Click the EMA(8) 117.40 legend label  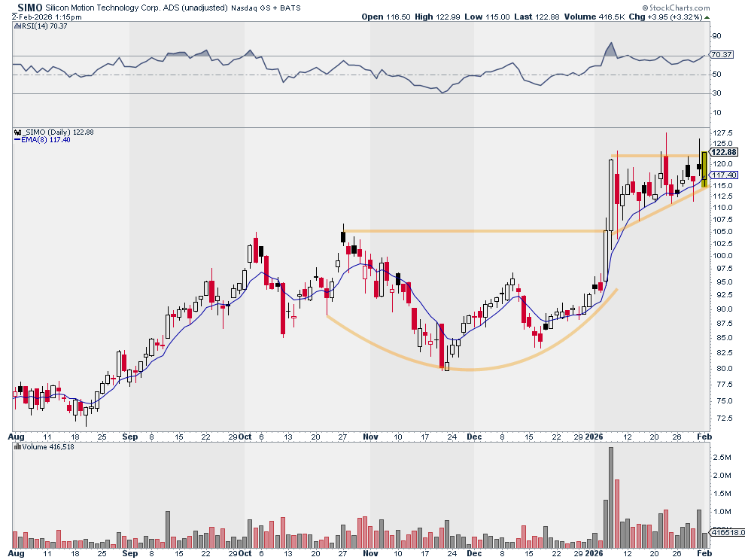click(46, 140)
